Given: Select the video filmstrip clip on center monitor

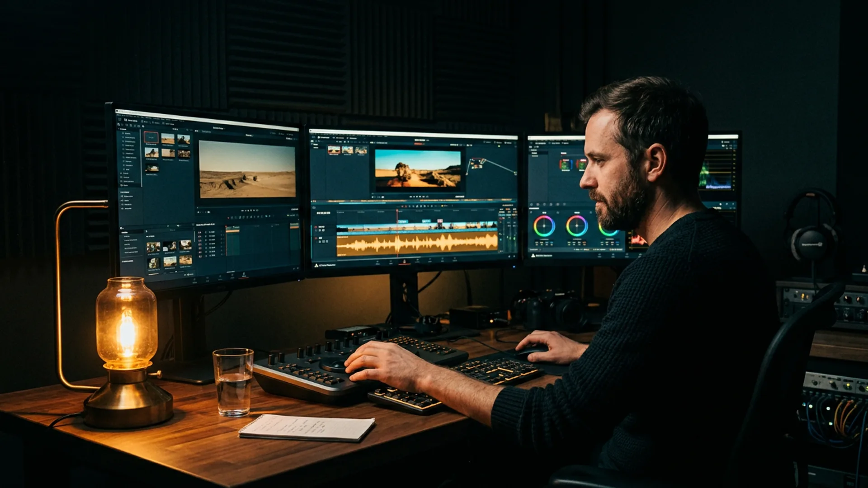Looking at the screenshot, I should (x=417, y=227).
